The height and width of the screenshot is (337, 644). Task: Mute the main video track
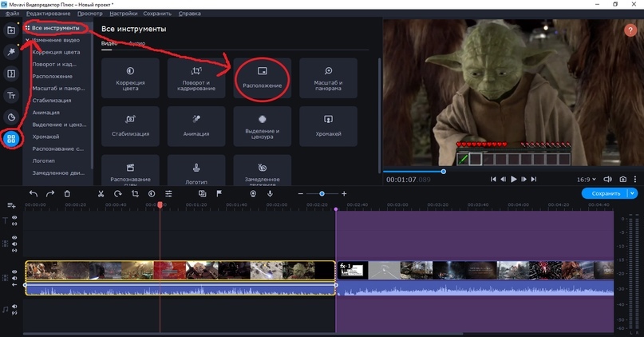click(x=14, y=278)
